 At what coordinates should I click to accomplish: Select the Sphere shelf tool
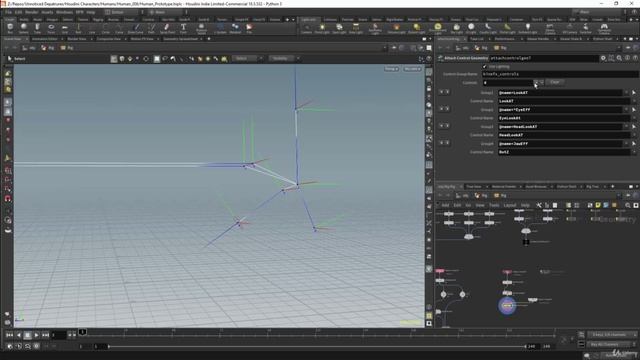[24, 28]
